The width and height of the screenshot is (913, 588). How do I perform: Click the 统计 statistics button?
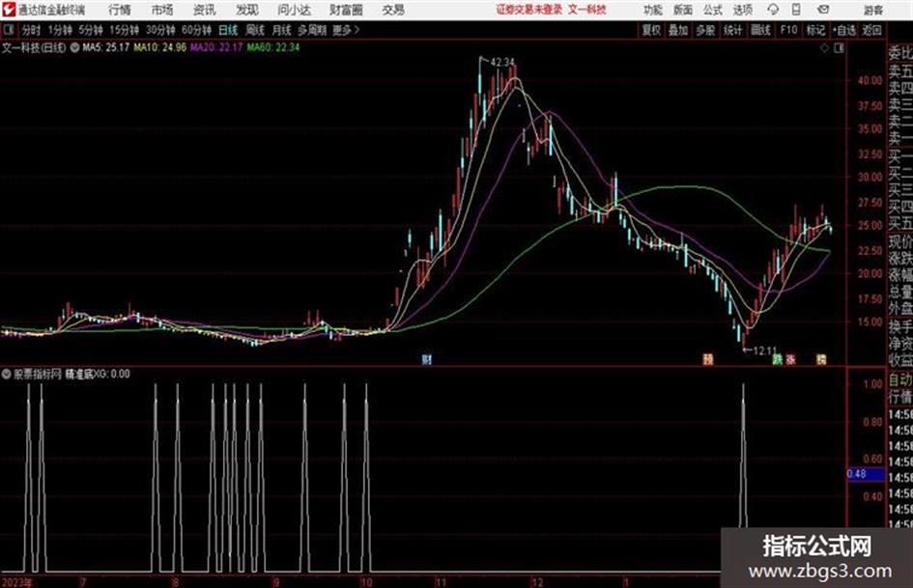tap(732, 30)
